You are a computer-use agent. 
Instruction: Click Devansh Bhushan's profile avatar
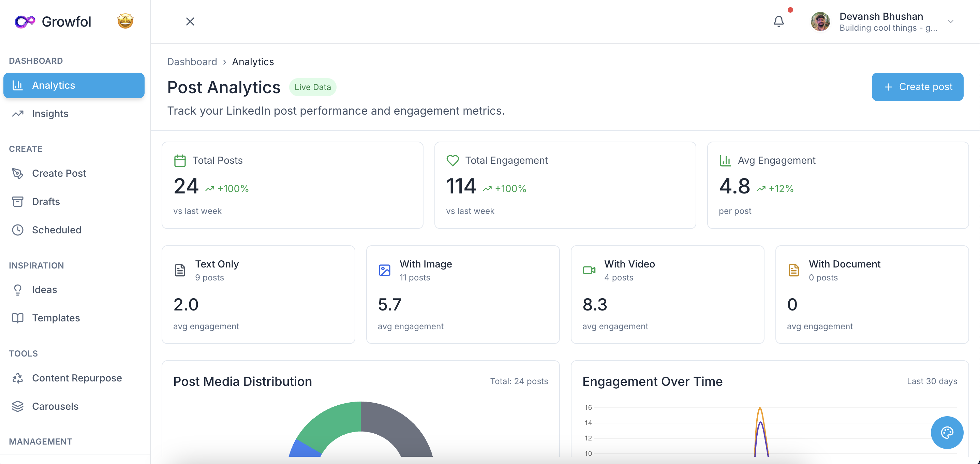[820, 22]
